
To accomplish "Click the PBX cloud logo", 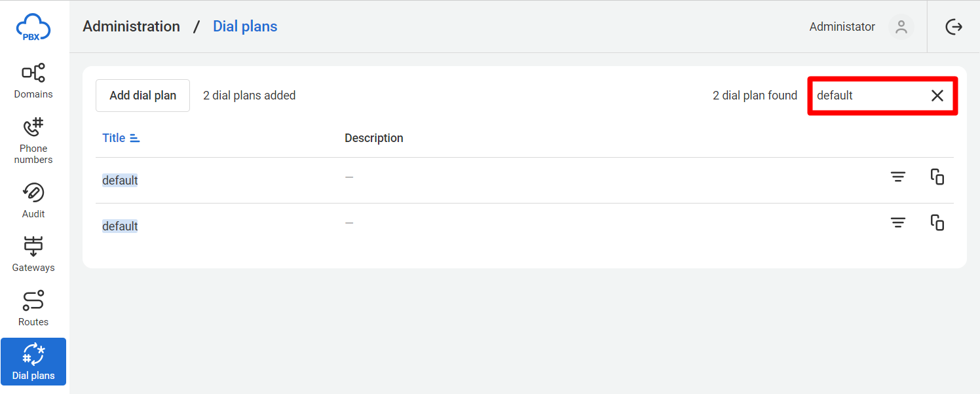I will tap(33, 27).
